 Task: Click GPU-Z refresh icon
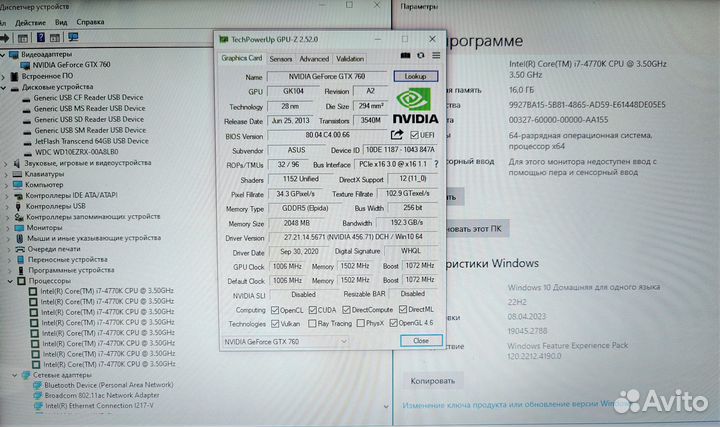[x=421, y=56]
